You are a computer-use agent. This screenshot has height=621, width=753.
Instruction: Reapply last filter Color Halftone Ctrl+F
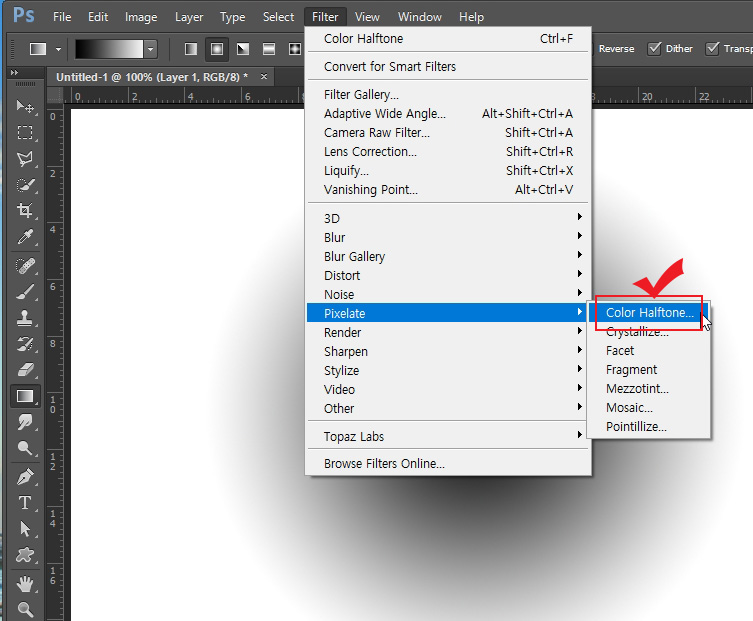449,38
